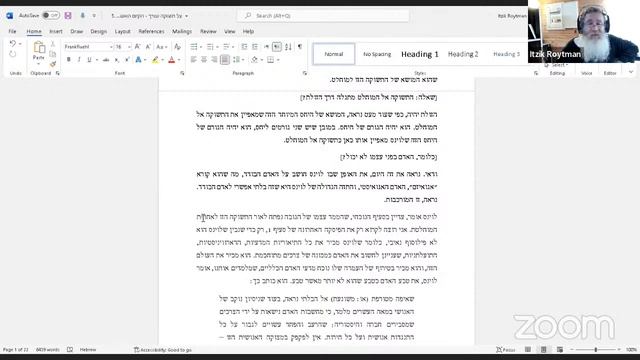The height and width of the screenshot is (360, 640).
Task: Switch to the Mailings tab
Action: click(182, 31)
